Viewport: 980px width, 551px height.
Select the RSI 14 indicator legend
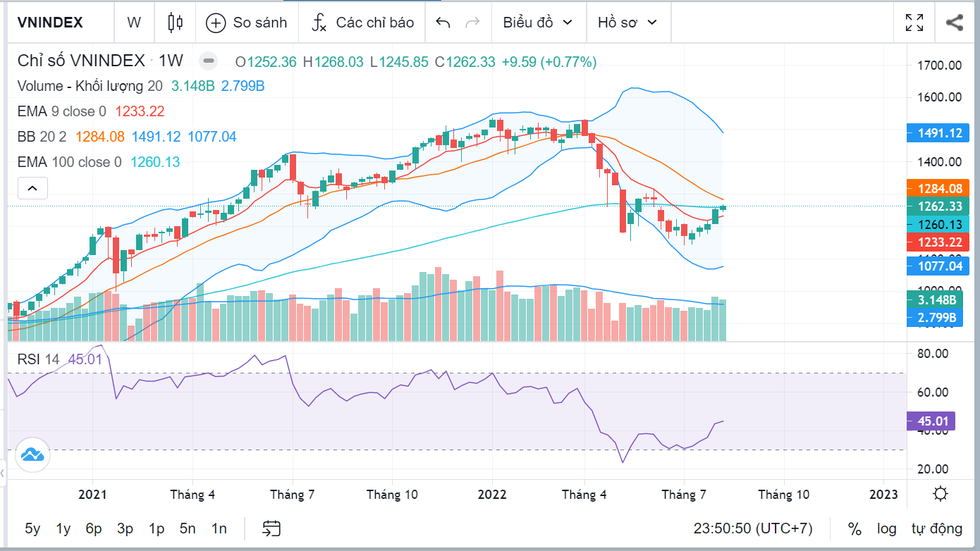pos(39,359)
